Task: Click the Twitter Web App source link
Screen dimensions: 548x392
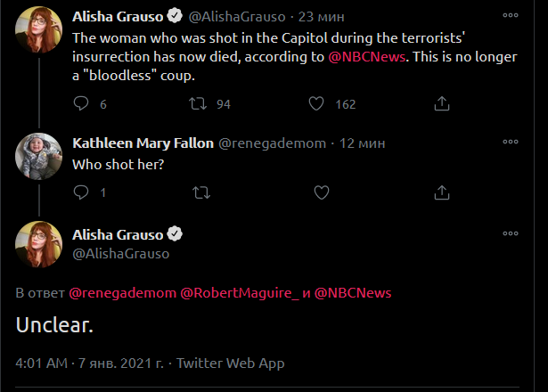Action: tap(230, 363)
